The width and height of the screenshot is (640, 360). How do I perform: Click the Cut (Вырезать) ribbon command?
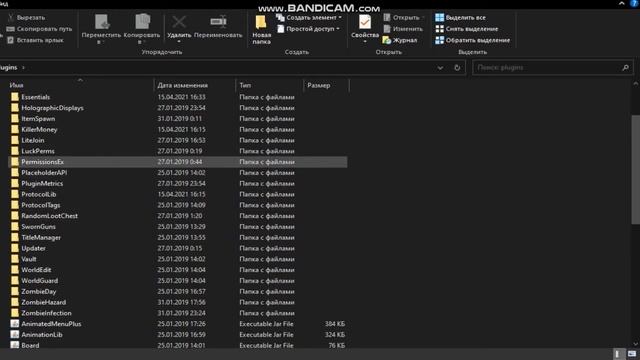click(x=26, y=18)
